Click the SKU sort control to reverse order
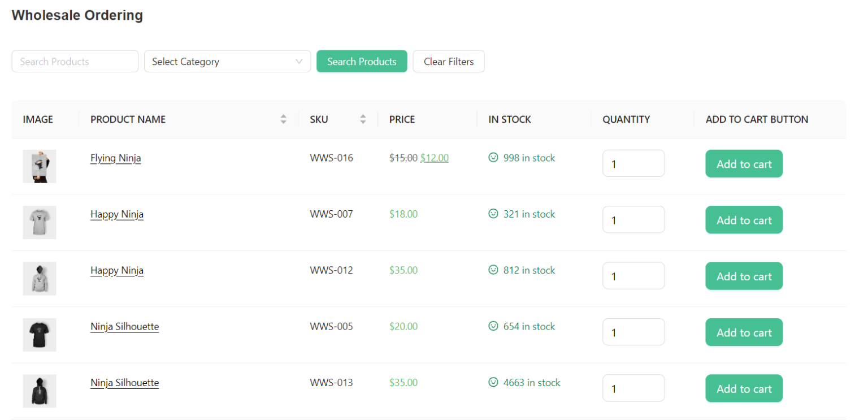868x420 pixels. coord(363,119)
